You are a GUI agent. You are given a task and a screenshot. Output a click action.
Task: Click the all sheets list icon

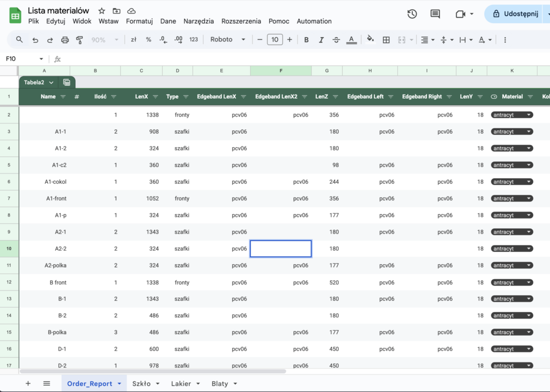[x=47, y=383]
